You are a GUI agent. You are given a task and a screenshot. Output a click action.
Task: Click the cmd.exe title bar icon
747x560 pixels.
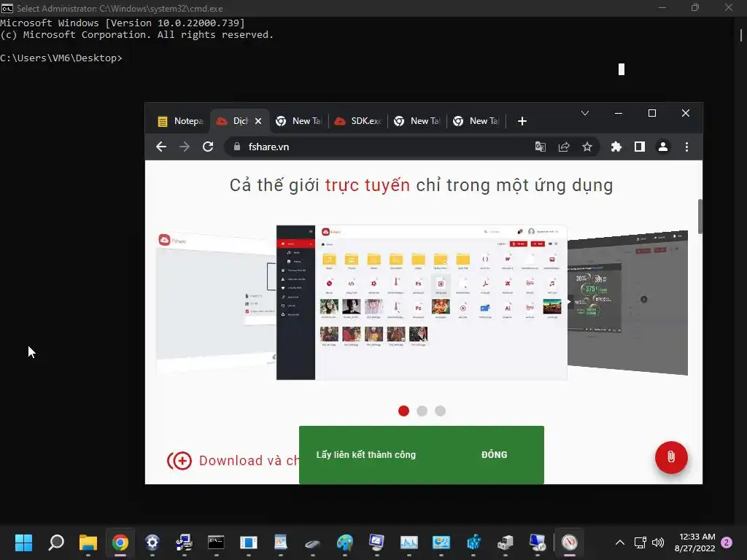pos(7,8)
